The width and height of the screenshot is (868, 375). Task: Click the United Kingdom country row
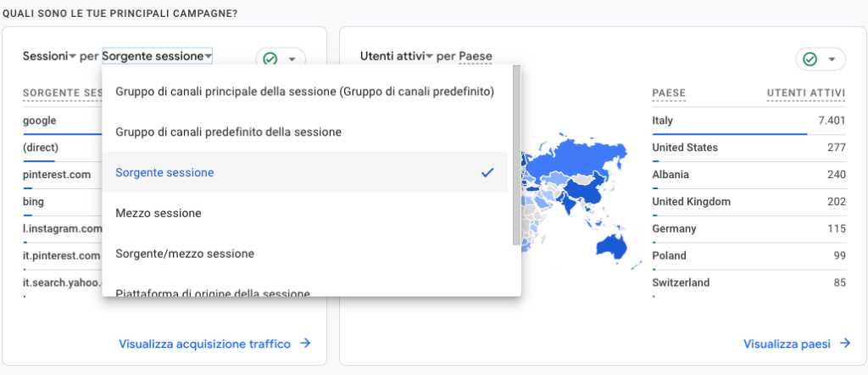pyautogui.click(x=749, y=202)
